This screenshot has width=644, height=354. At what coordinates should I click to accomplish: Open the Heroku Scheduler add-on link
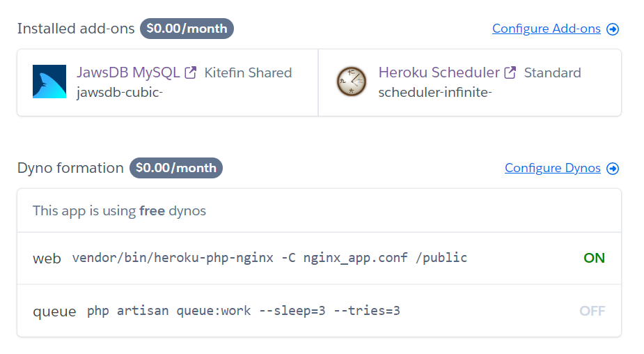click(x=439, y=72)
